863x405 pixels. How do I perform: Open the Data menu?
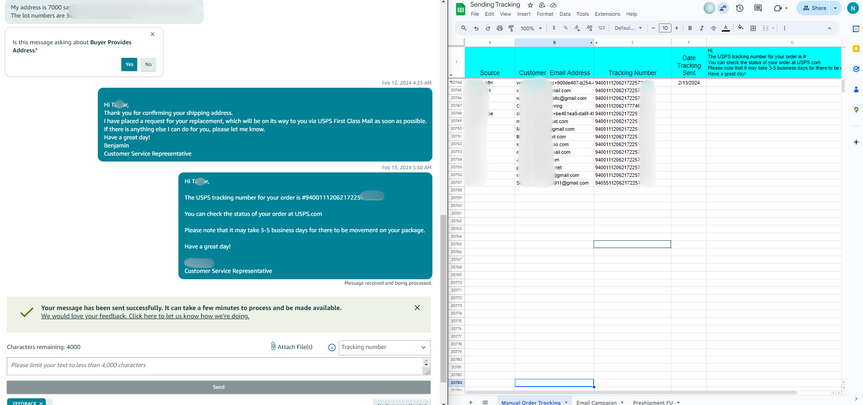[x=565, y=14]
